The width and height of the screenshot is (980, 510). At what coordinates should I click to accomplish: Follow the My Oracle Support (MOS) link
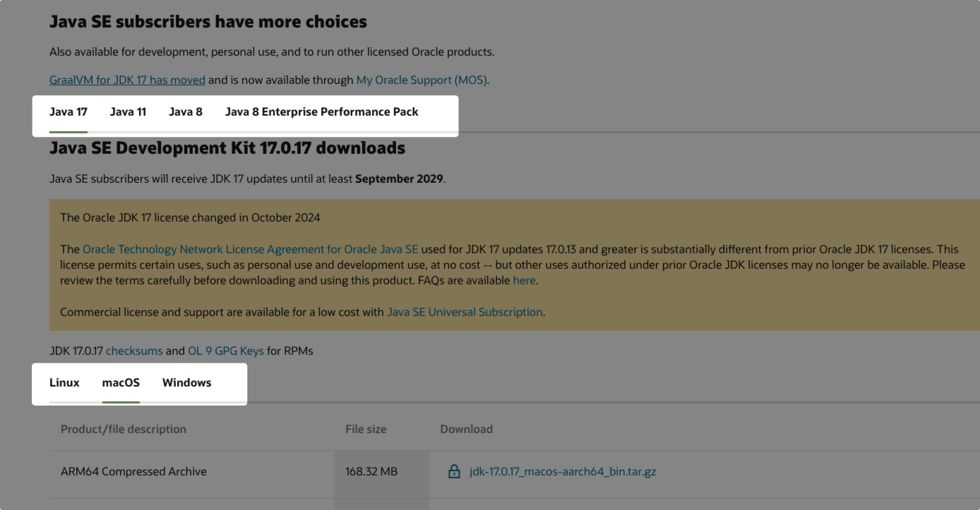point(422,80)
